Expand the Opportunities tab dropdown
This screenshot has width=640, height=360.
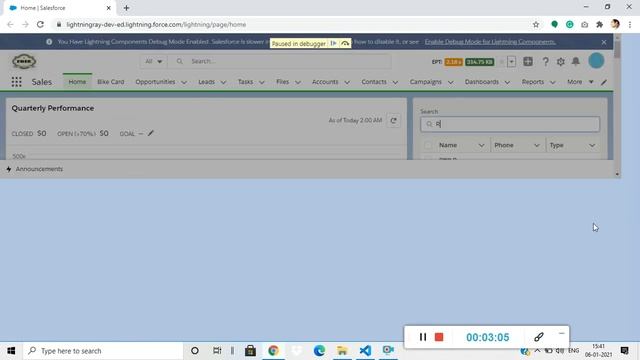coord(184,82)
